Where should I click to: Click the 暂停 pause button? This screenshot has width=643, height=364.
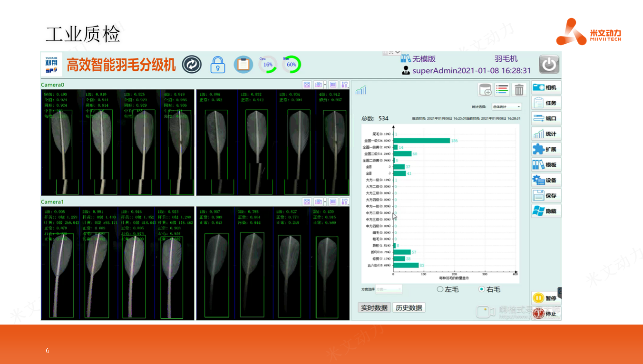pyautogui.click(x=546, y=298)
